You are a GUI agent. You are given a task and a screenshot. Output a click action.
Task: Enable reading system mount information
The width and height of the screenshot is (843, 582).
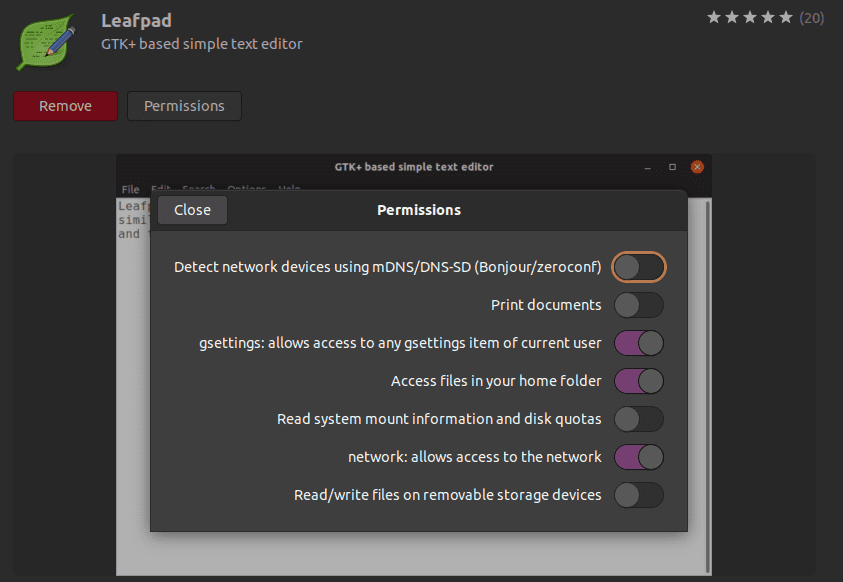point(638,419)
